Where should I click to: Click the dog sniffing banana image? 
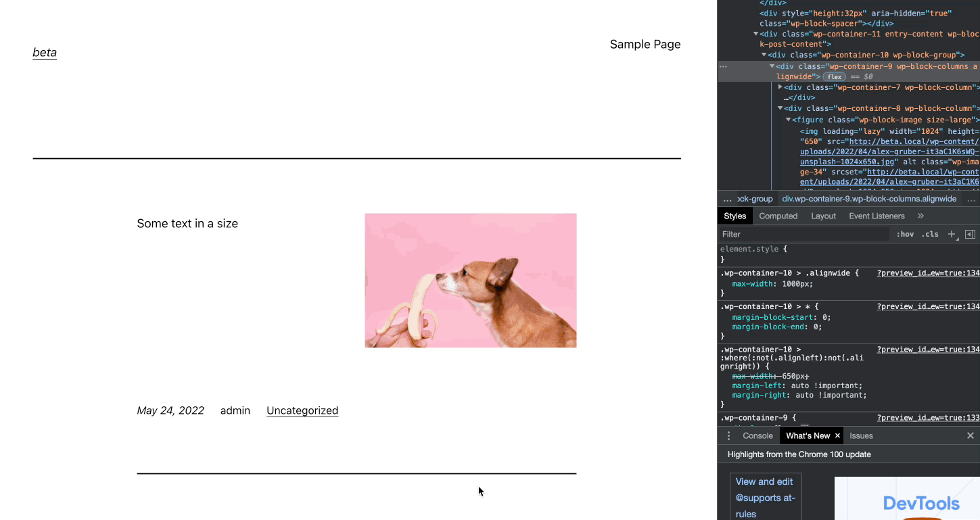coord(471,280)
